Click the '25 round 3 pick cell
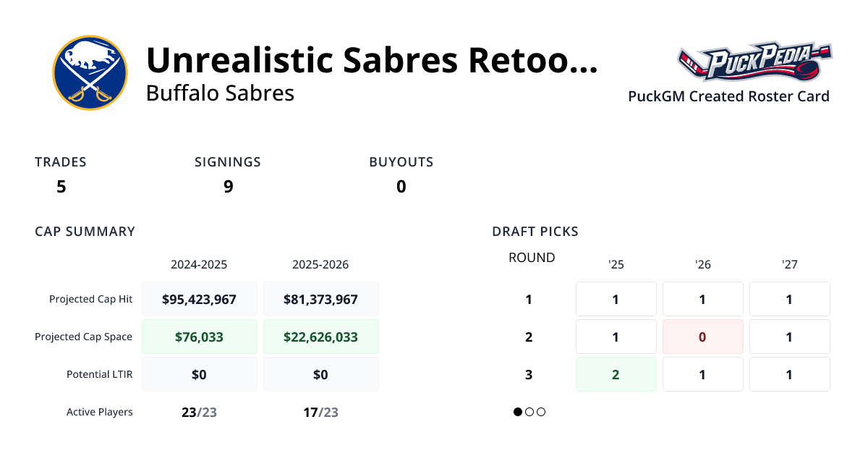This screenshot has height=456, width=868. point(616,374)
